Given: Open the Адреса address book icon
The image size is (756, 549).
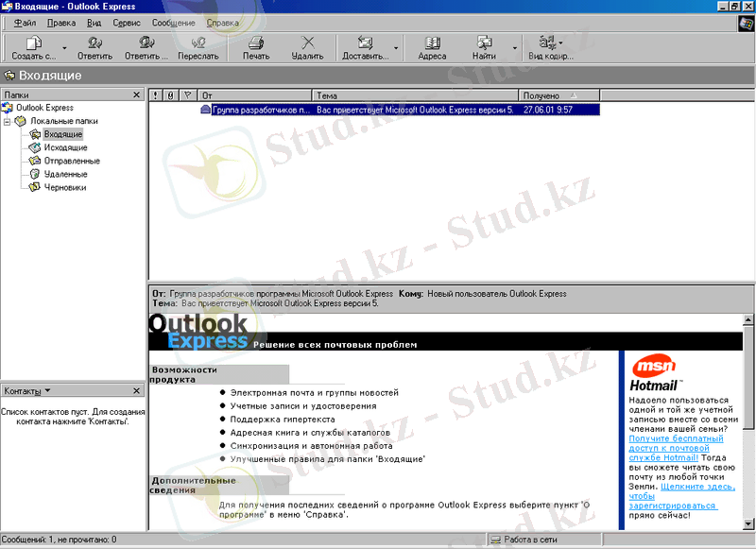Looking at the screenshot, I should pyautogui.click(x=432, y=43).
